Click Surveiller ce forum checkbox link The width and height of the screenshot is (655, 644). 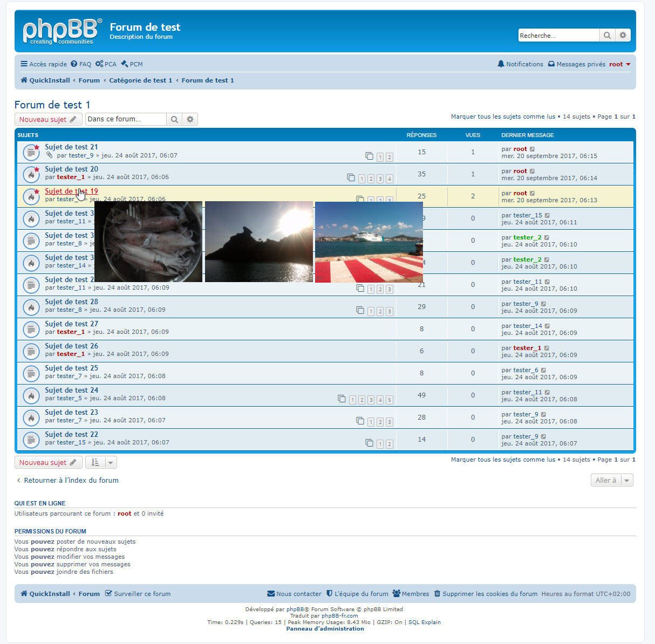pos(138,594)
